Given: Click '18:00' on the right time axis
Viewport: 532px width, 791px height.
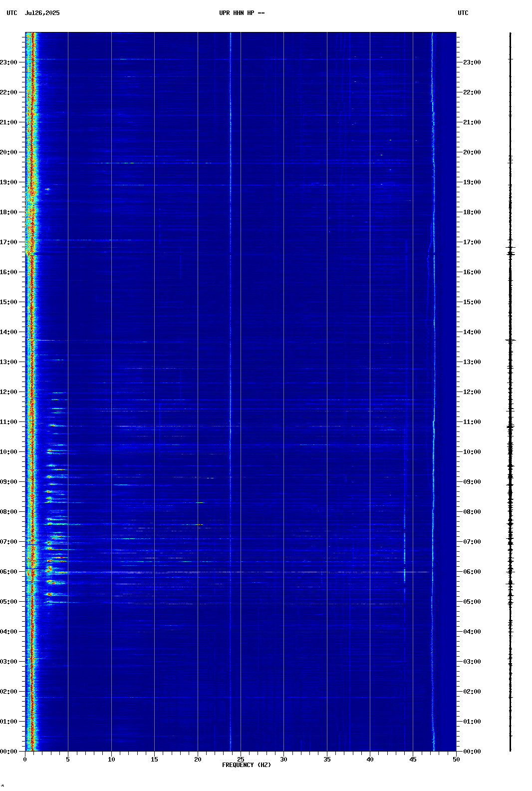Looking at the screenshot, I should coord(472,212).
